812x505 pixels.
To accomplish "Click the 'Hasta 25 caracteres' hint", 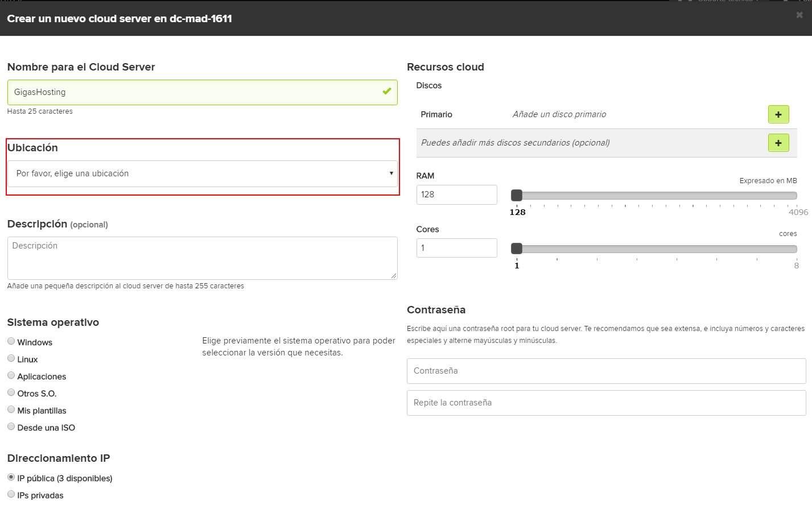I will [40, 111].
